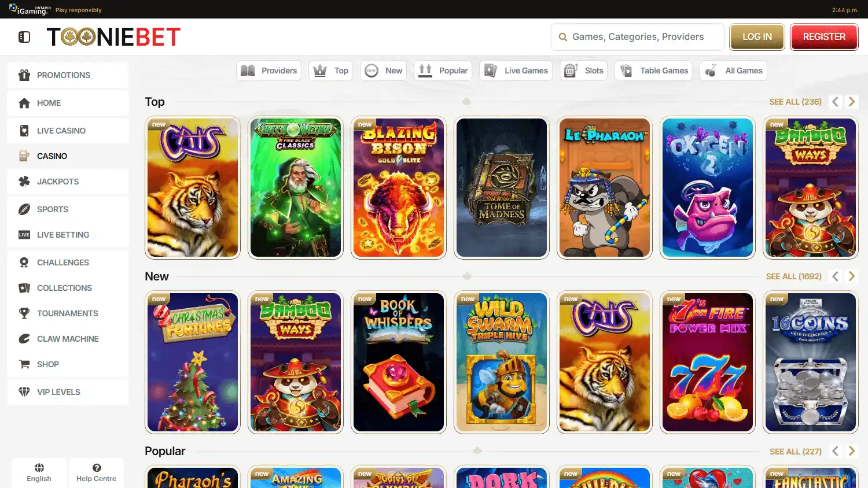
Task: Go to previous Top games with left chevron
Action: 835,102
